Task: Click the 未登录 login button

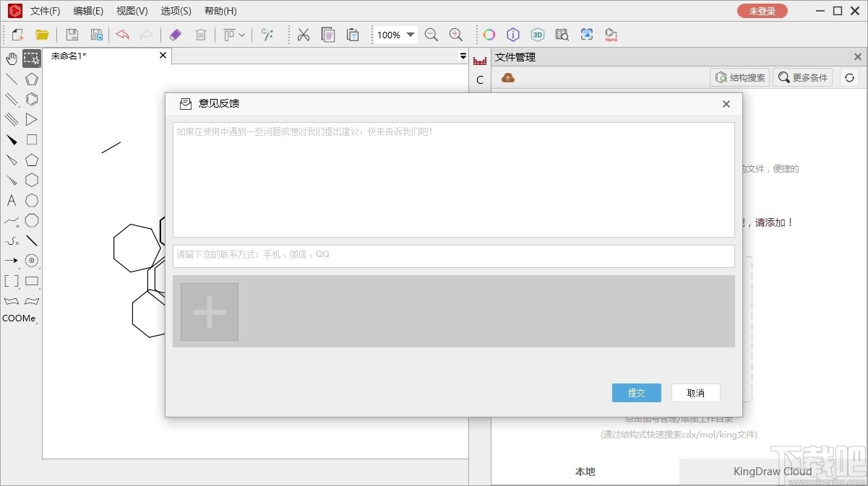Action: click(x=762, y=11)
